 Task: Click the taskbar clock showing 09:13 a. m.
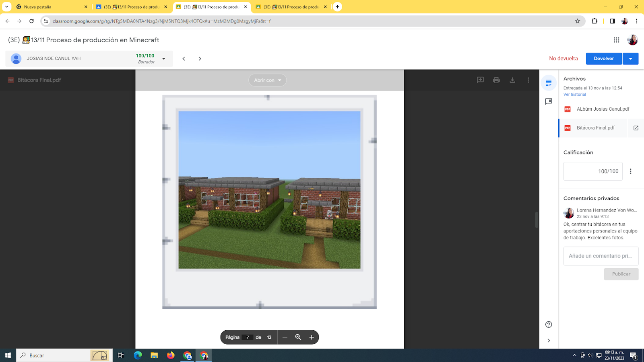coord(614,355)
